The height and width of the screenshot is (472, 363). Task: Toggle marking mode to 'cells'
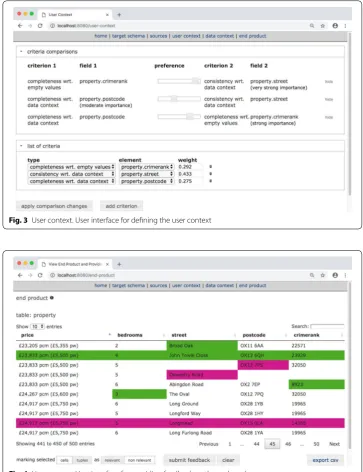coord(64,460)
